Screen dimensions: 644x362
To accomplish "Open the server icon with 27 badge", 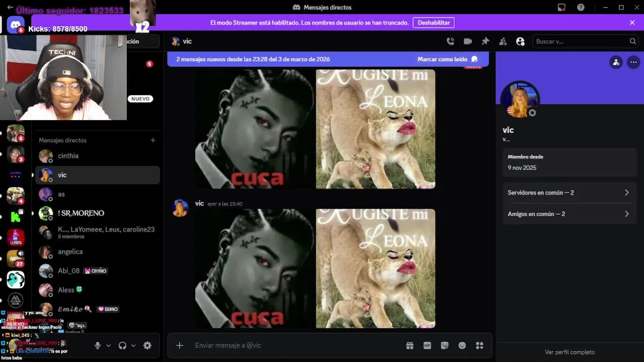I will coord(16,258).
